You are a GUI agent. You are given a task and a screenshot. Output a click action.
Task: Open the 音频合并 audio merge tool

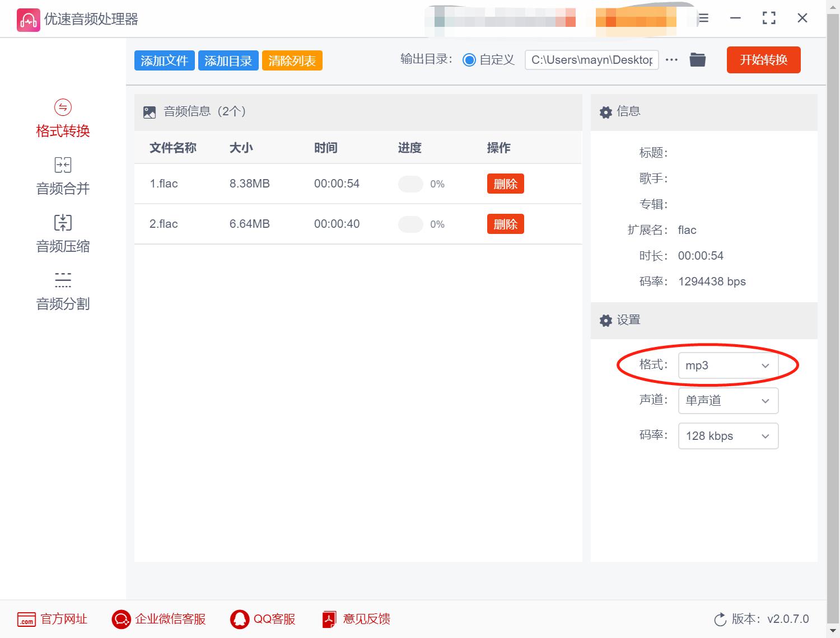coord(62,176)
